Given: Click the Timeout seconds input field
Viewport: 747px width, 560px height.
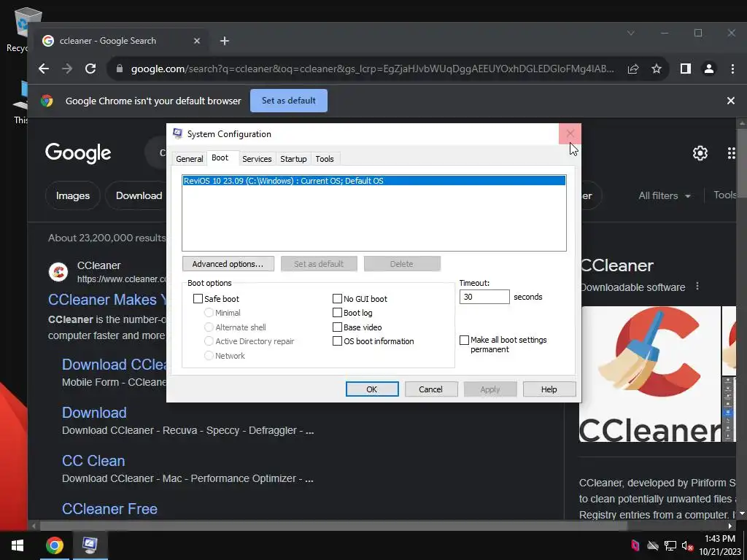Looking at the screenshot, I should coord(484,297).
